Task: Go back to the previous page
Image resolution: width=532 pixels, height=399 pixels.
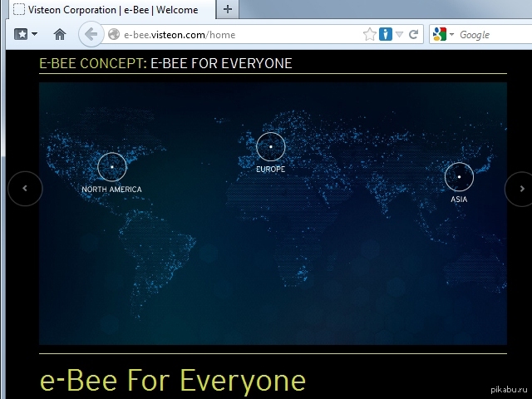Action: (91, 34)
